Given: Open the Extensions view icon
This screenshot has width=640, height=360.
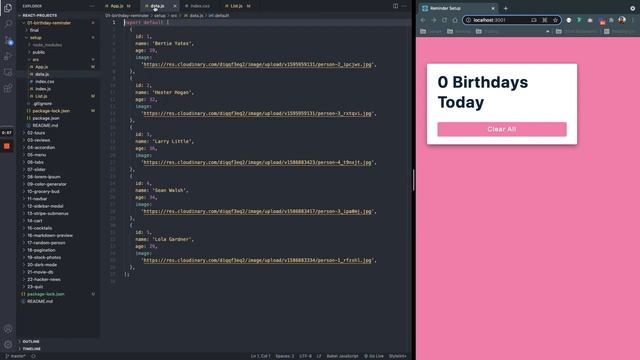Looking at the screenshot, I should [x=8, y=88].
